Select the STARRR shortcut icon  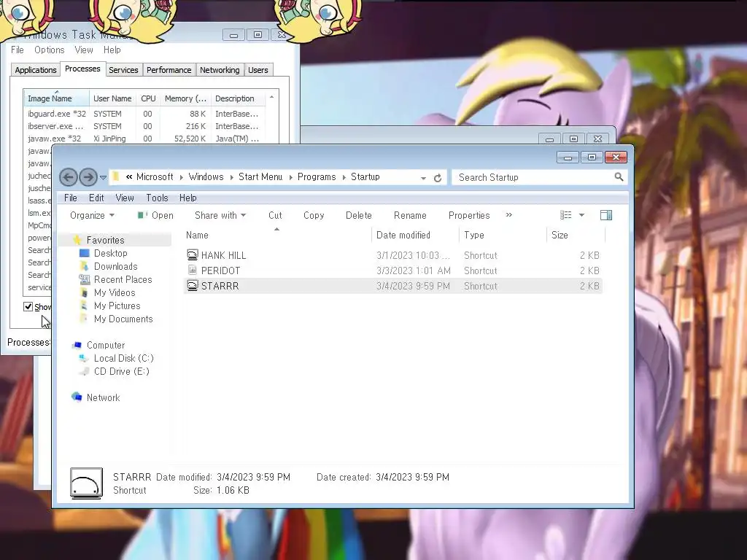[192, 286]
